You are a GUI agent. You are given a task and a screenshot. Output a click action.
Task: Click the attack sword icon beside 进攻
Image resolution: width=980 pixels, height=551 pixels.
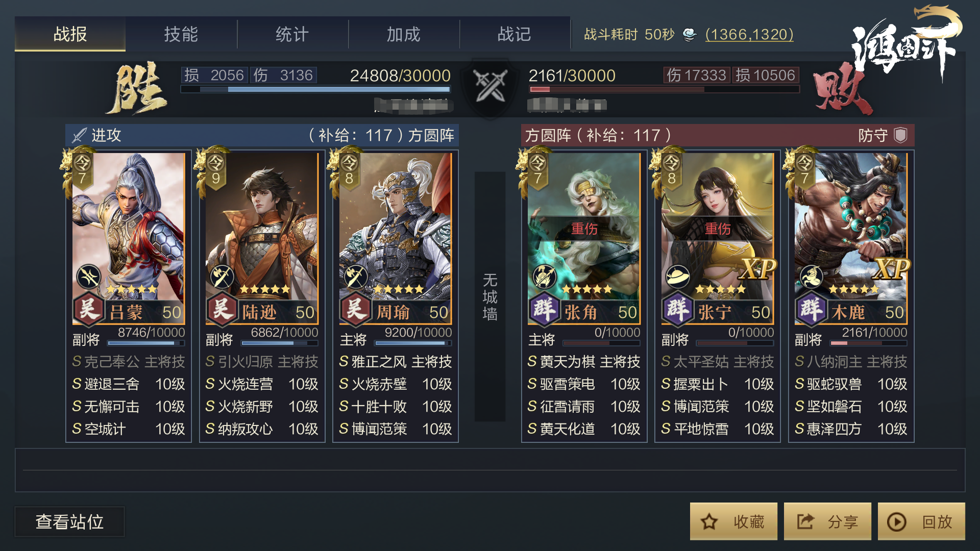click(80, 135)
